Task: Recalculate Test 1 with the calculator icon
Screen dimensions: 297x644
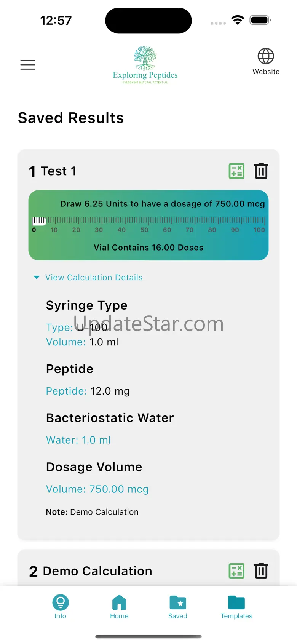Action: point(236,171)
